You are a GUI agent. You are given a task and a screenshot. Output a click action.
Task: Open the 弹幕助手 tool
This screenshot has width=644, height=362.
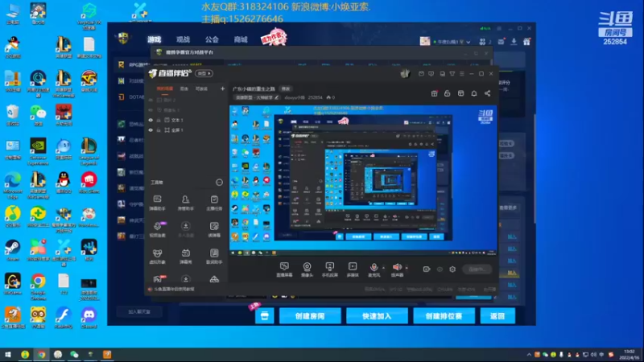(x=157, y=203)
